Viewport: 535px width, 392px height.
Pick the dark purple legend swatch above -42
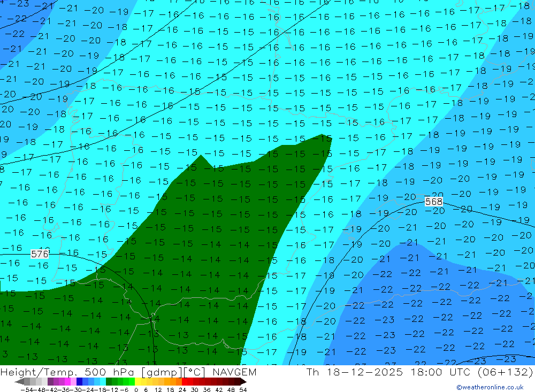coord(50,381)
